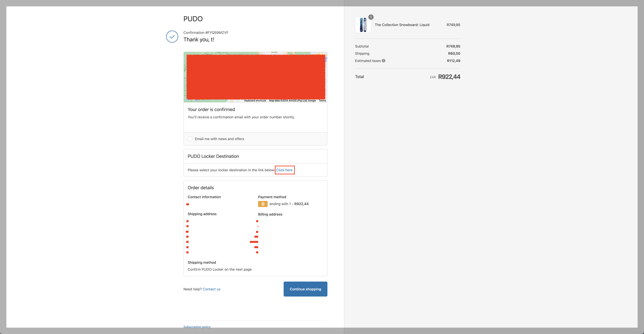644x334 pixels.
Task: Click the Order details heading
Action: (201, 188)
